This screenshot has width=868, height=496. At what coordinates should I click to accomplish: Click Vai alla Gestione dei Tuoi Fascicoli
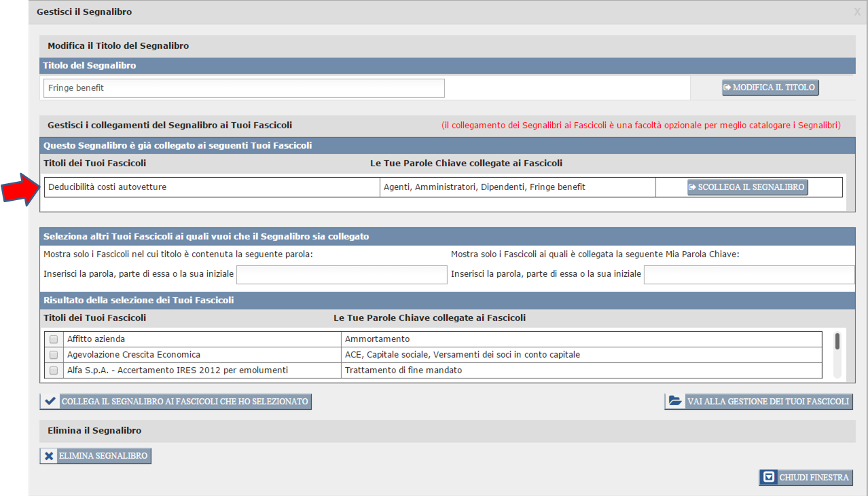767,402
